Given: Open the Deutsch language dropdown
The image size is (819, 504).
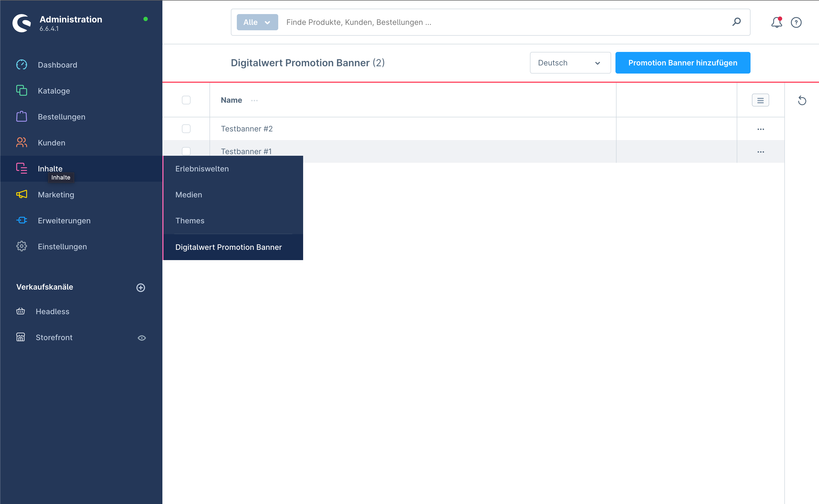Looking at the screenshot, I should click(571, 63).
